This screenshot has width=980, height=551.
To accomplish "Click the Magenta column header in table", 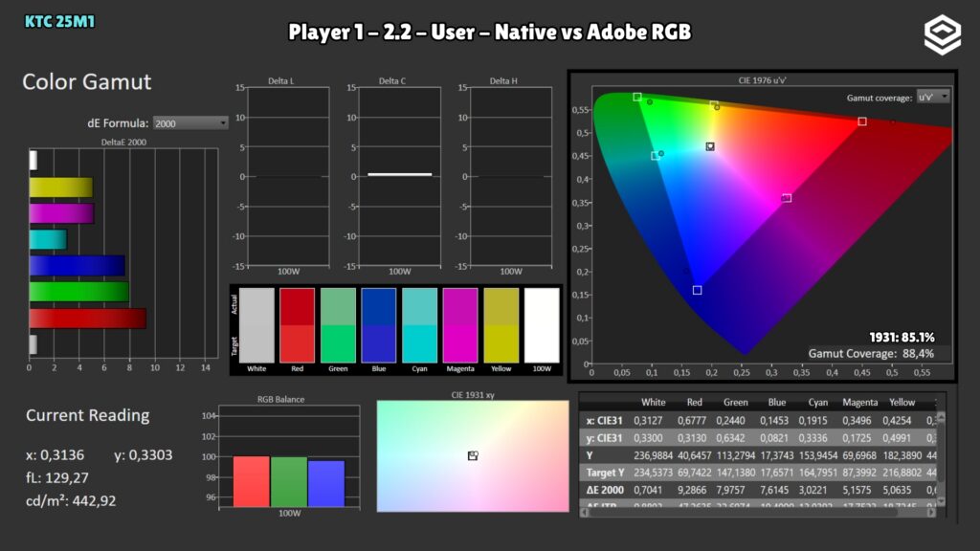I will 860,403.
